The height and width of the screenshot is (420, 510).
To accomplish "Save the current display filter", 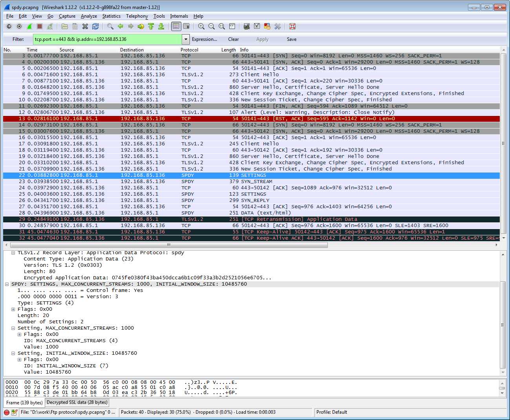I will click(x=292, y=39).
